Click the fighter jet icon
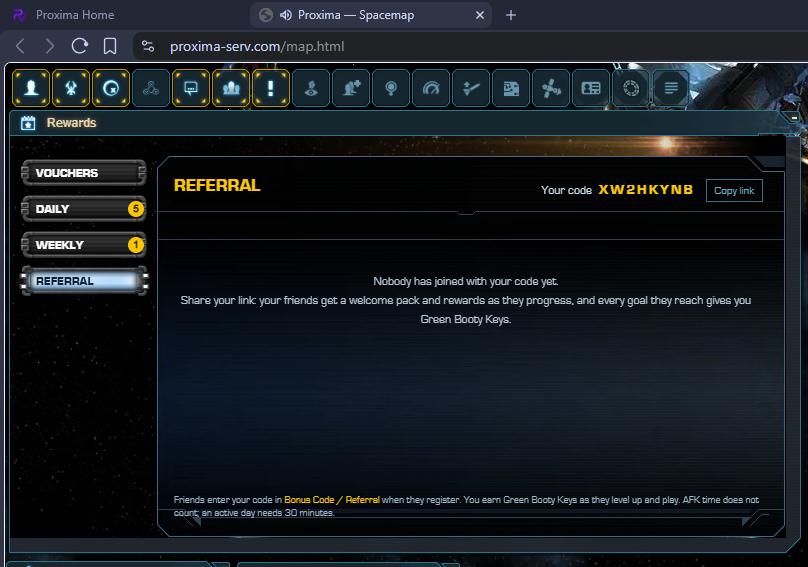 [x=471, y=88]
